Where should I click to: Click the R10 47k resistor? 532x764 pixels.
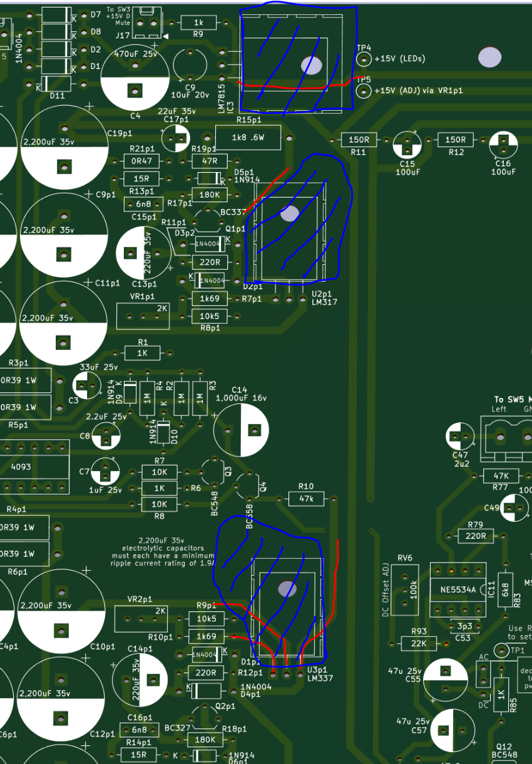(x=306, y=499)
